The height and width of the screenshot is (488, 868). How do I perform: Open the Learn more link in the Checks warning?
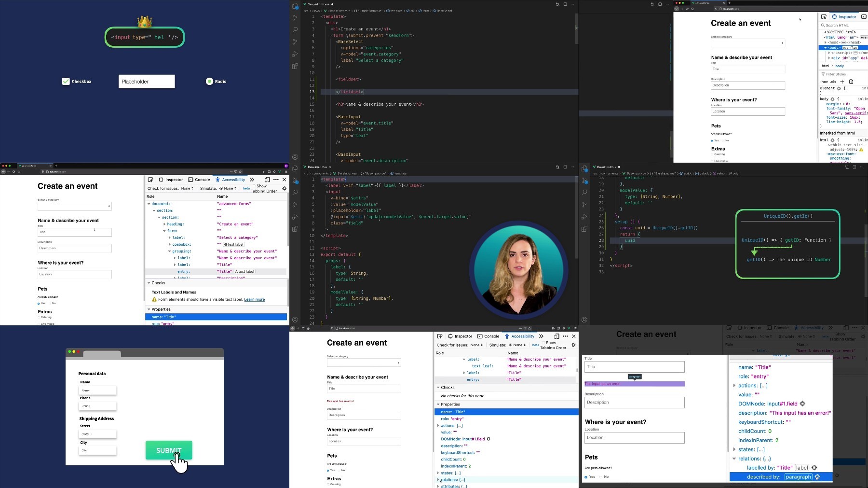[x=254, y=300]
